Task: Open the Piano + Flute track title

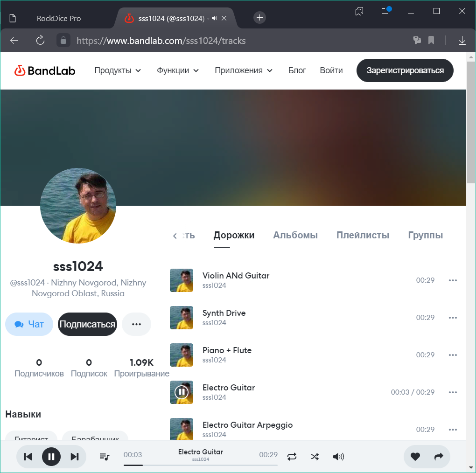Action: point(227,350)
